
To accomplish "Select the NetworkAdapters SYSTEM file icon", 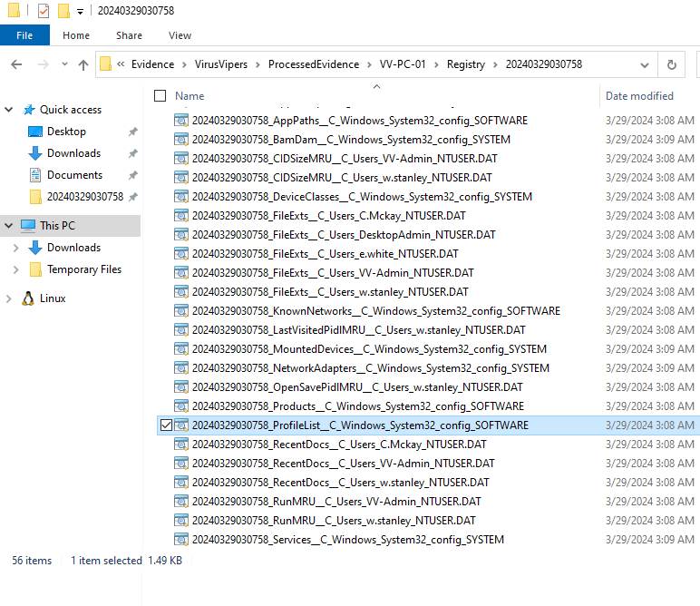I will (180, 368).
